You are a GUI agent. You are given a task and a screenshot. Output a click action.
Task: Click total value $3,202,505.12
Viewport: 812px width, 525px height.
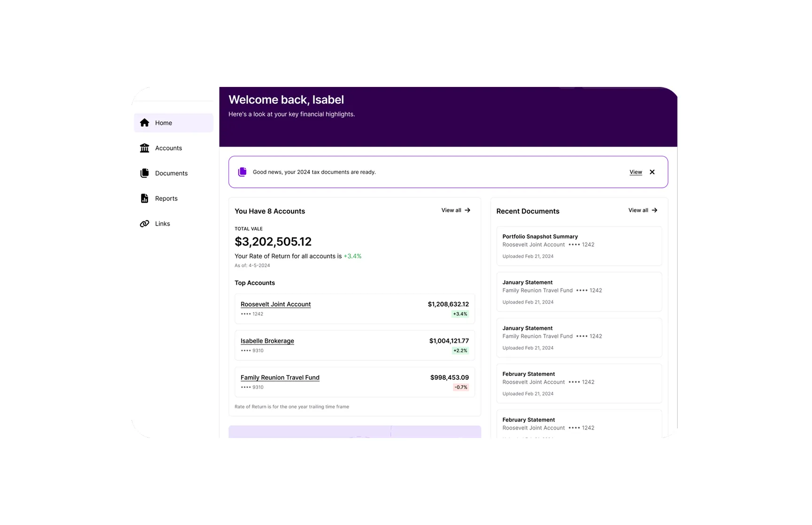[273, 242]
